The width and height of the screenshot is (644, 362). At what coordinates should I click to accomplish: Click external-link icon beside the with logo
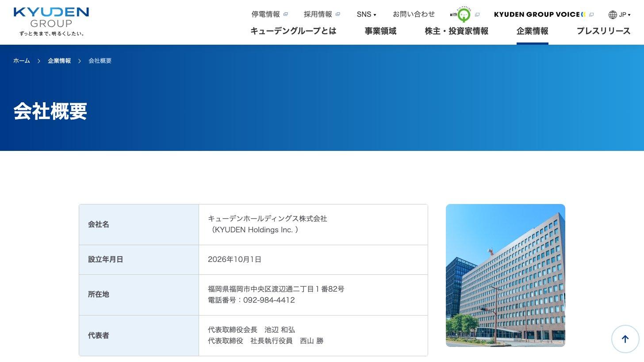(x=477, y=15)
